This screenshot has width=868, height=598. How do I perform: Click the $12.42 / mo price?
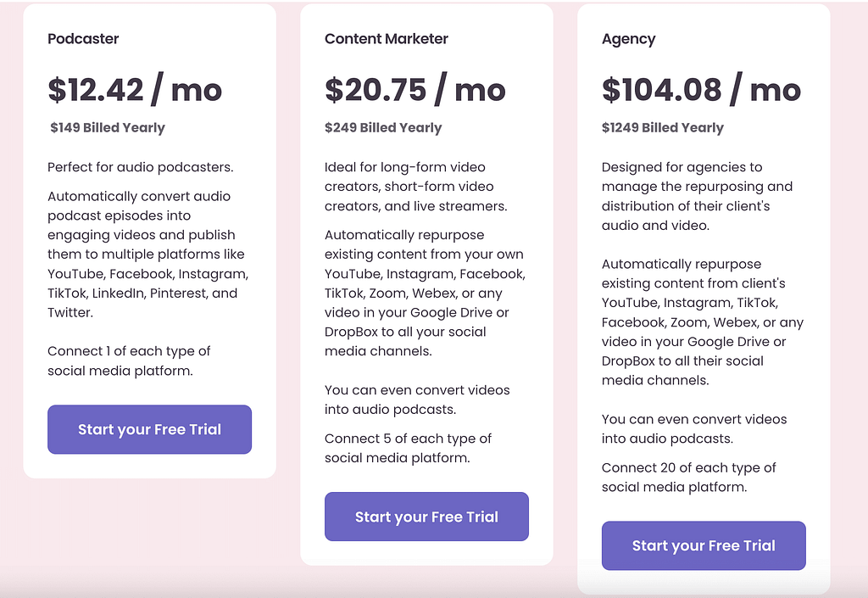click(x=135, y=90)
